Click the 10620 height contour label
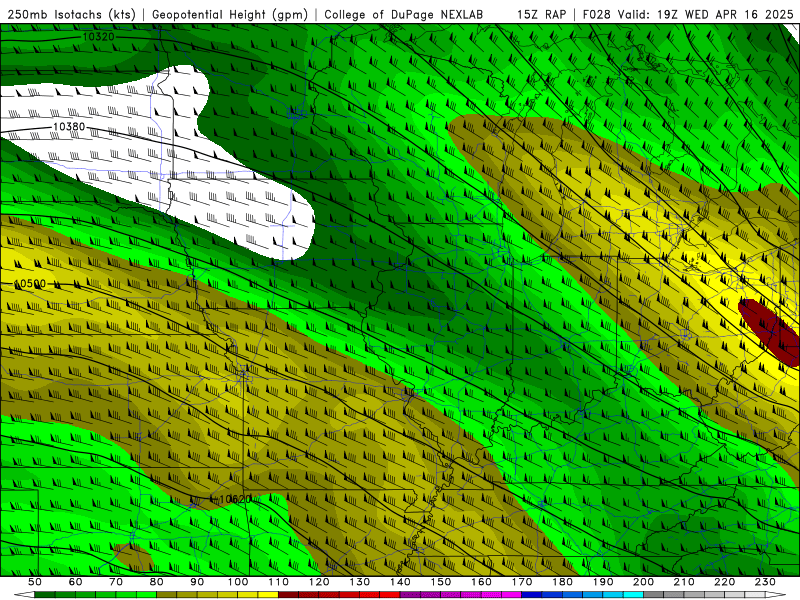 (235, 499)
